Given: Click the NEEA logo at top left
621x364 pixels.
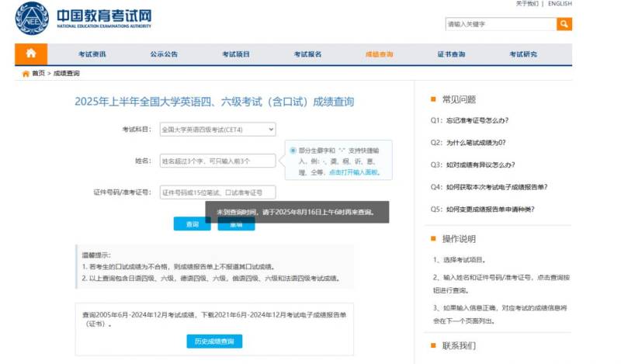Looking at the screenshot, I should point(32,18).
